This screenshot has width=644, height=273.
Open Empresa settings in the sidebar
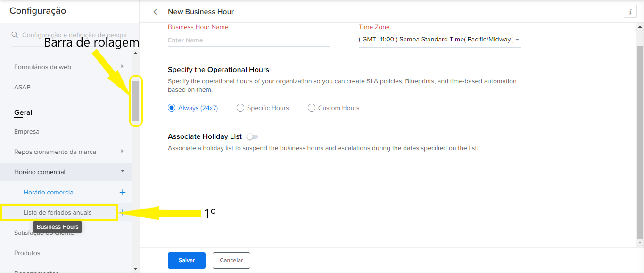(27, 131)
